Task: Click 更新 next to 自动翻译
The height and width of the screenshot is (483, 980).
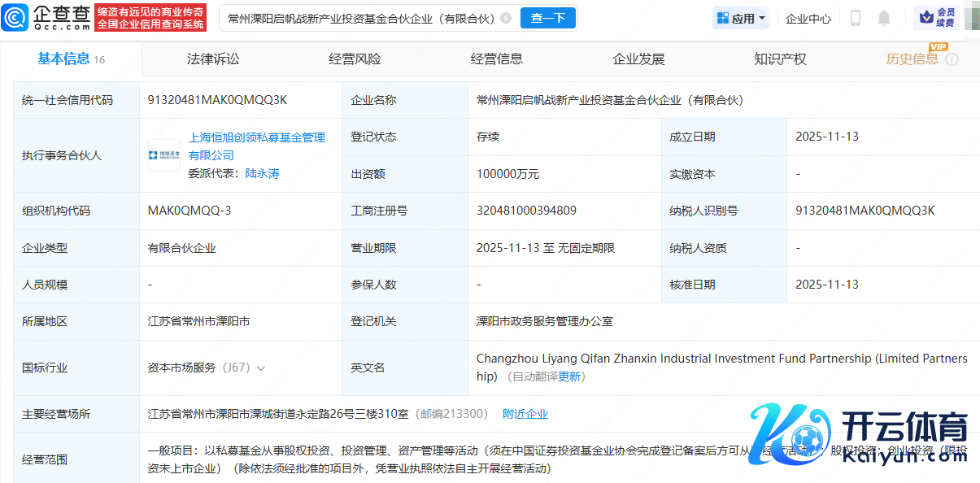Action: (569, 376)
